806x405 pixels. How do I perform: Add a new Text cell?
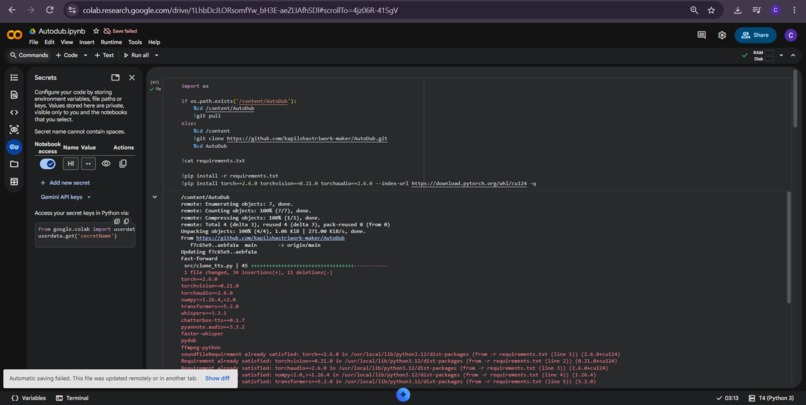click(x=104, y=55)
